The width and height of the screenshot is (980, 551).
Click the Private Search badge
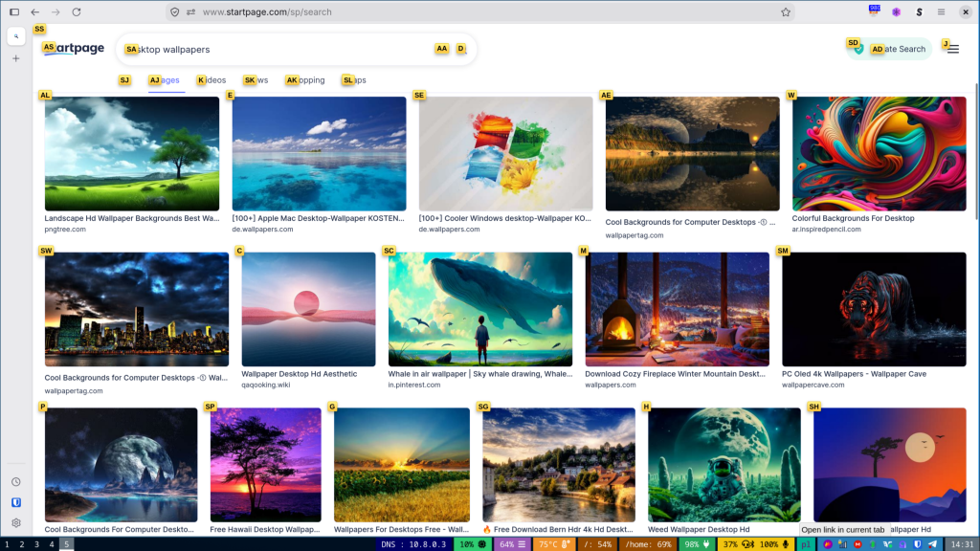pos(889,49)
